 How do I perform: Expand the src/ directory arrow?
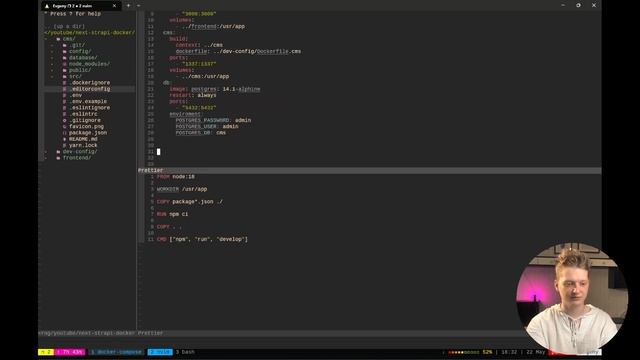point(52,76)
